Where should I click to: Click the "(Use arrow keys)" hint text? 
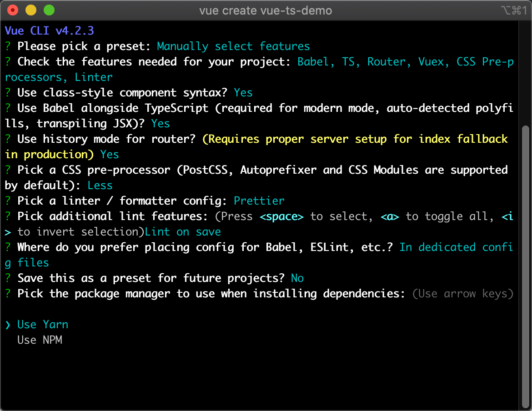tap(462, 294)
